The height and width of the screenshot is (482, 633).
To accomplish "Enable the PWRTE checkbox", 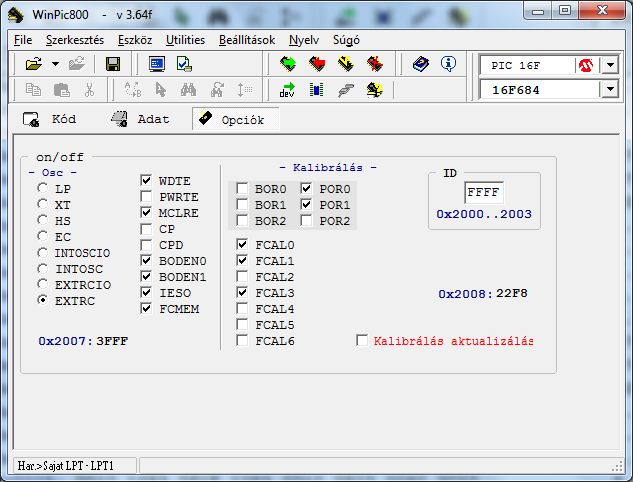I will click(146, 196).
